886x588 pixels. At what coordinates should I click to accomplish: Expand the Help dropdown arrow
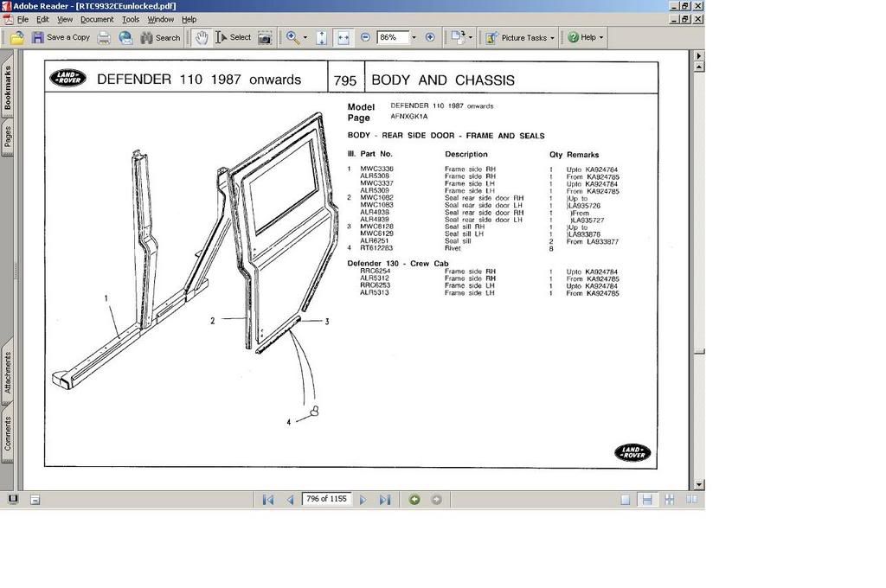(601, 38)
